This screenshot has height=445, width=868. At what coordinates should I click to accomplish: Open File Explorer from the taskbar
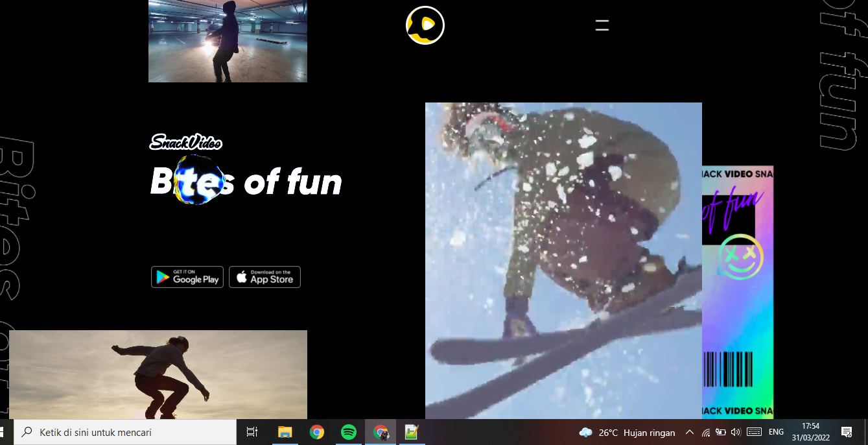pyautogui.click(x=285, y=432)
